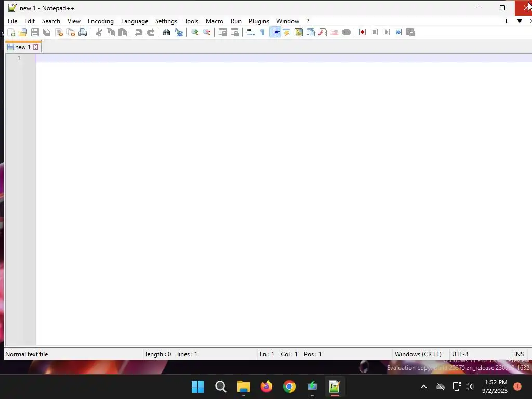The width and height of the screenshot is (532, 399).
Task: Save current recorded macro icon
Action: 410,32
